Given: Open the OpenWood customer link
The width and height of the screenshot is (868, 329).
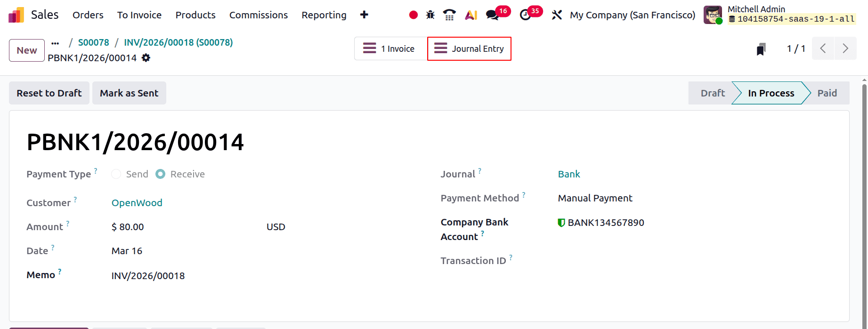Looking at the screenshot, I should [x=137, y=203].
